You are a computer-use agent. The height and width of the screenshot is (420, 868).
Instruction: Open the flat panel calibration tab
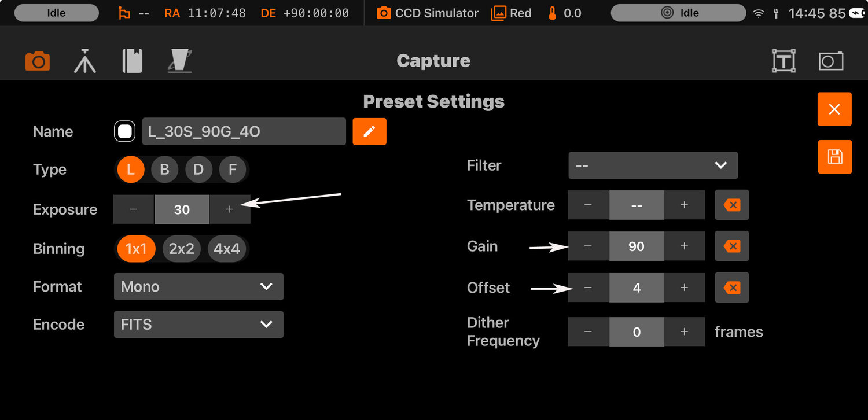click(180, 61)
